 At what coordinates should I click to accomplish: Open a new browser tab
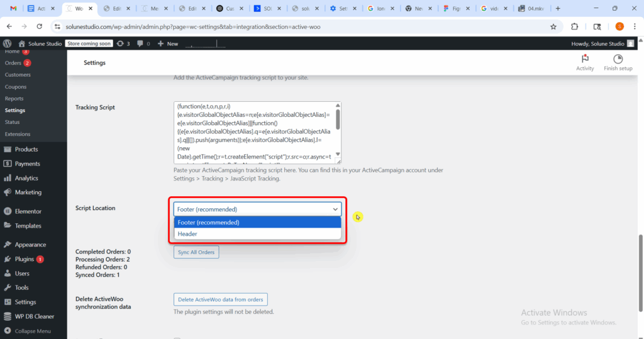coord(558,8)
